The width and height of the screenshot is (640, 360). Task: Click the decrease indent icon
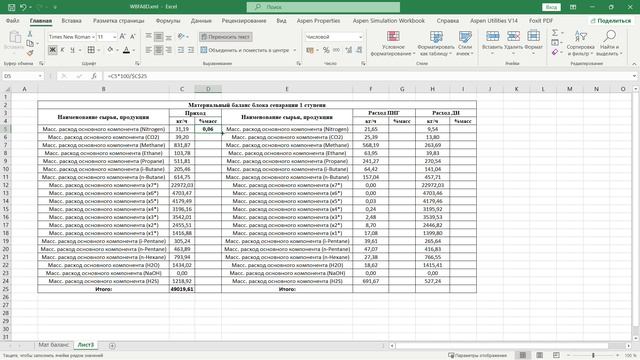point(181,50)
